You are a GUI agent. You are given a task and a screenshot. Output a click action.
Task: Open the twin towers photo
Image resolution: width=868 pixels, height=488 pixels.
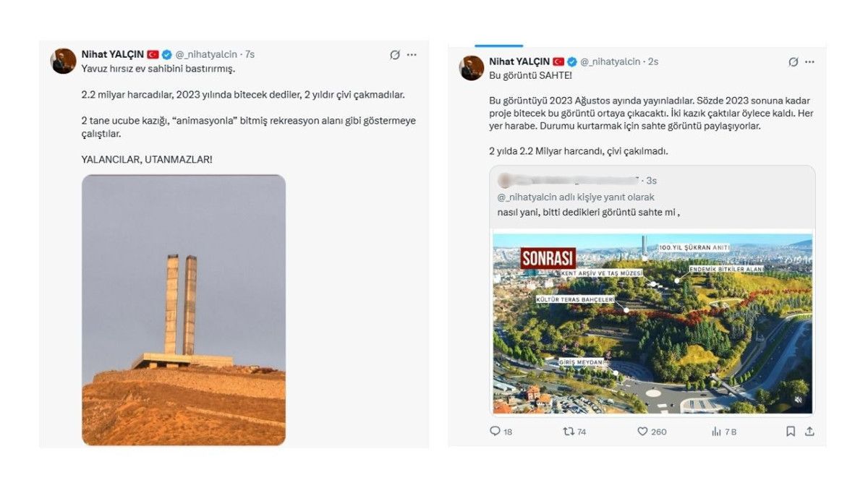184,309
